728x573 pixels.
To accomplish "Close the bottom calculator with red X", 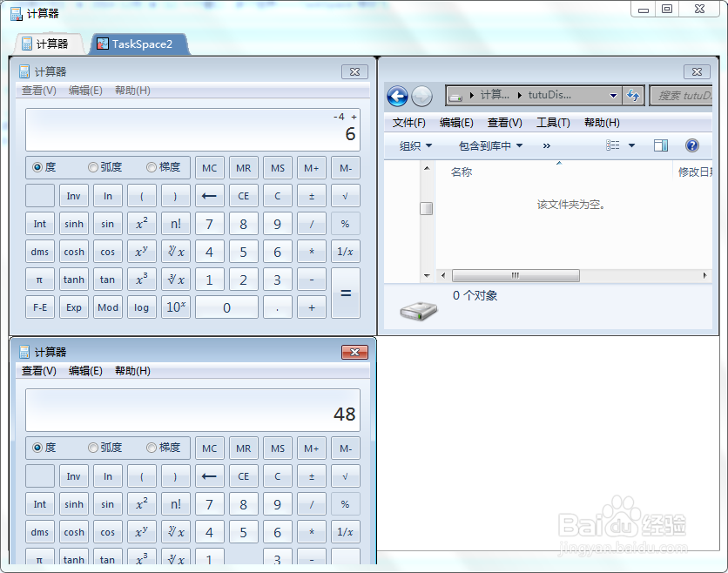I will 354,352.
